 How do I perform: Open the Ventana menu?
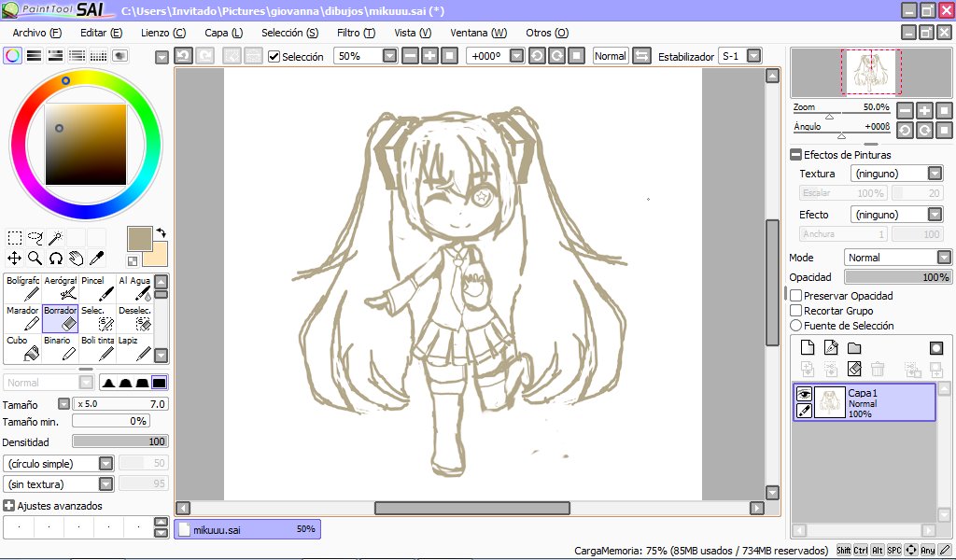[x=479, y=33]
